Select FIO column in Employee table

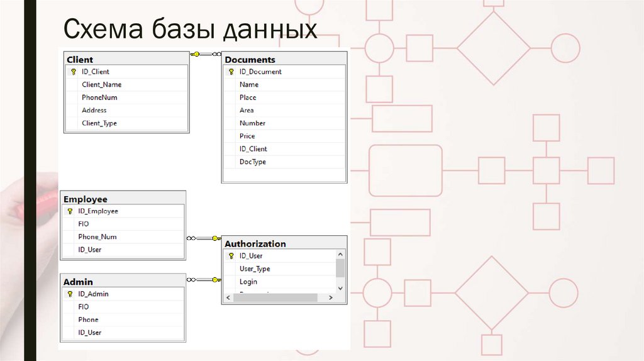point(123,224)
